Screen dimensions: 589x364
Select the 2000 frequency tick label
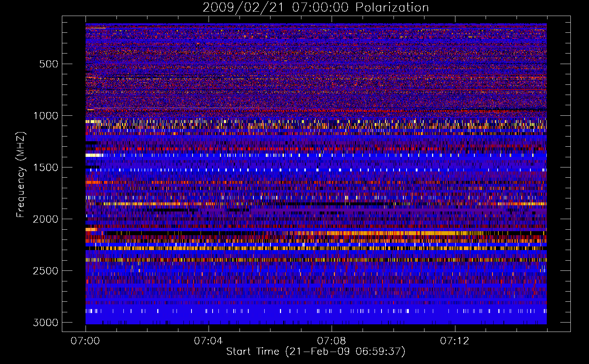46,219
